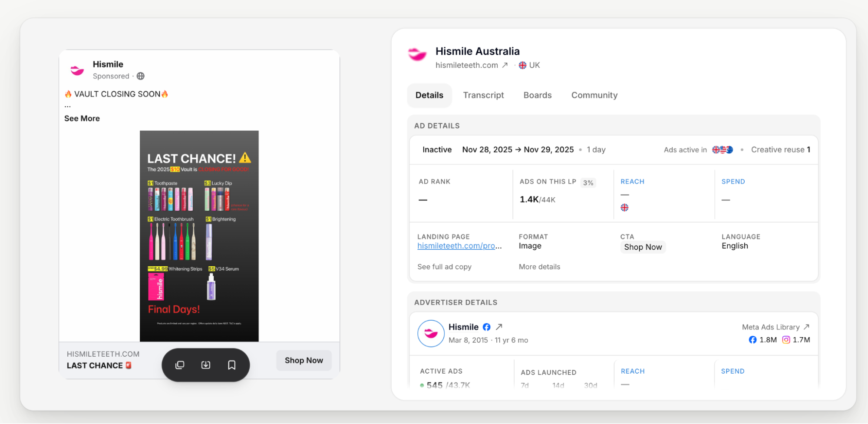Viewport: 868px width, 424px height.
Task: Open the Community tab
Action: pyautogui.click(x=594, y=95)
